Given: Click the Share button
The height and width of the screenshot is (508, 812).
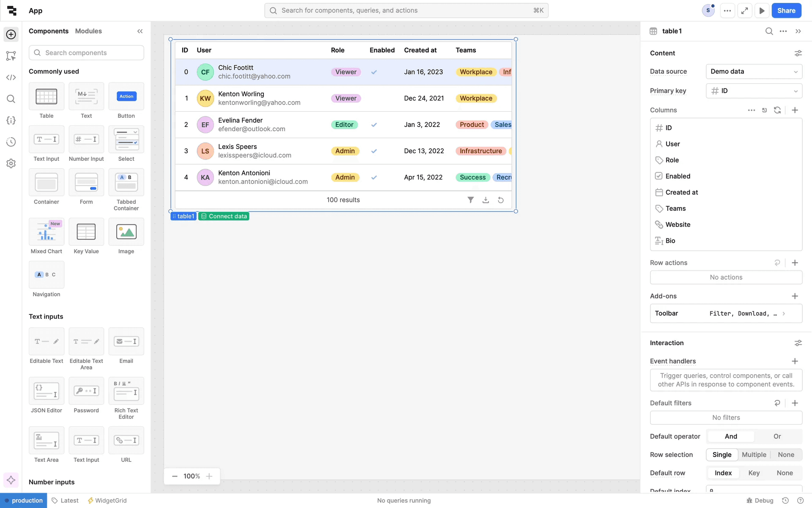Looking at the screenshot, I should [786, 11].
